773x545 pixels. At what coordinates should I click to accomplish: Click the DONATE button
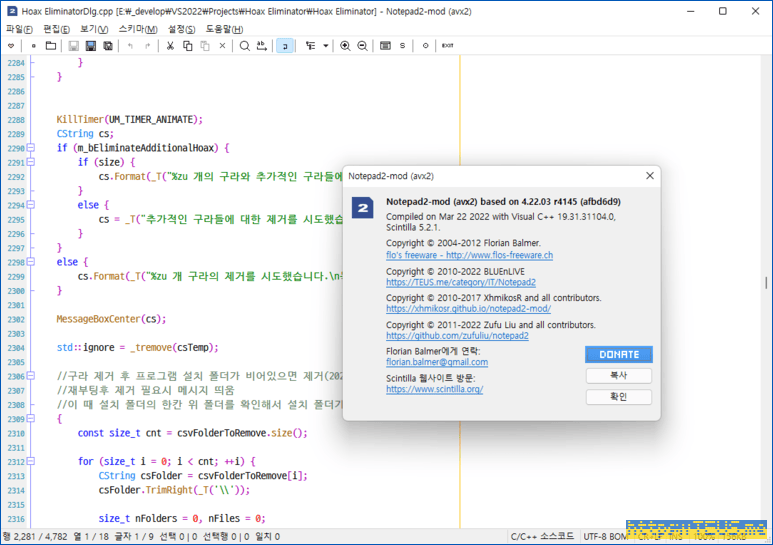[619, 354]
